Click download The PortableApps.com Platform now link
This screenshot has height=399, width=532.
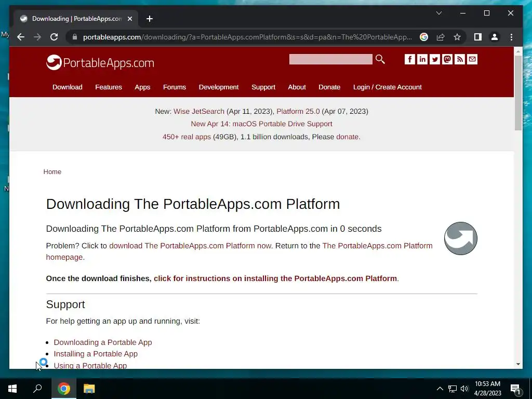190,246
